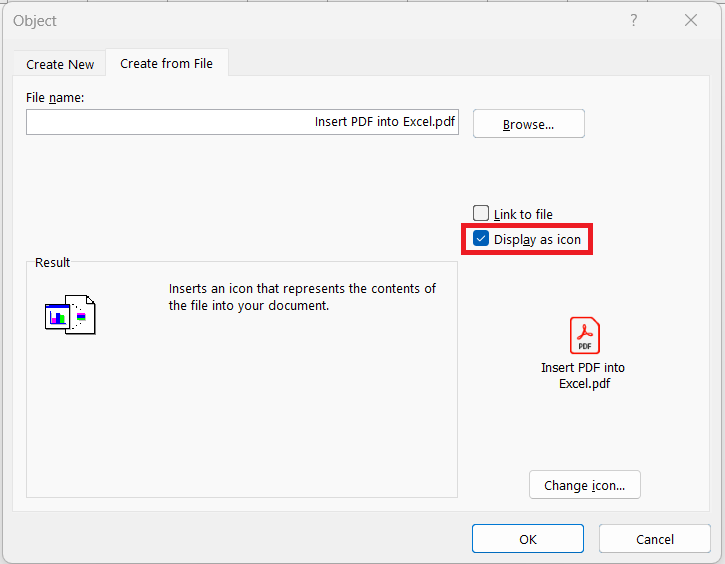
Task: Click the help question mark icon
Action: (633, 20)
